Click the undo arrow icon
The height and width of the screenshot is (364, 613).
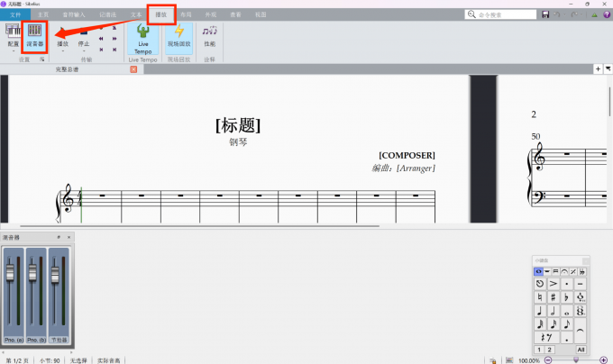click(557, 14)
